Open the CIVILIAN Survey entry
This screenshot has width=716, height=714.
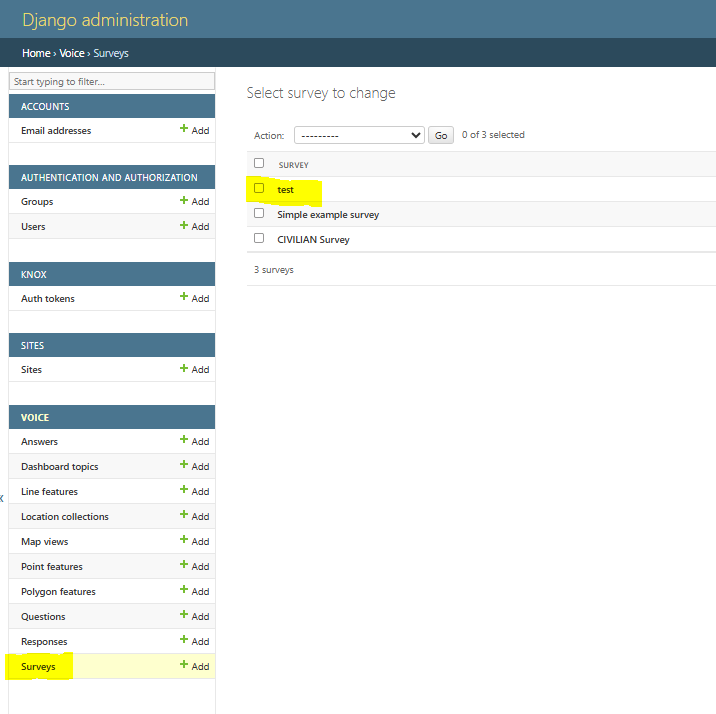click(313, 240)
